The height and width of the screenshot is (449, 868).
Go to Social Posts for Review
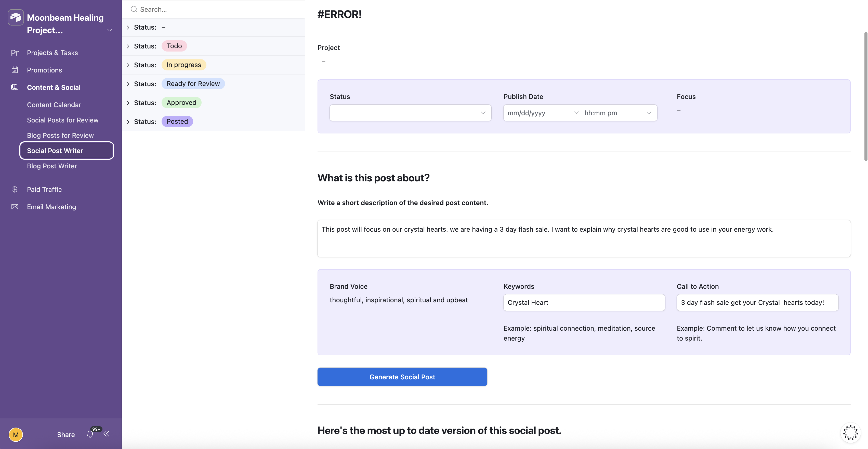click(63, 120)
